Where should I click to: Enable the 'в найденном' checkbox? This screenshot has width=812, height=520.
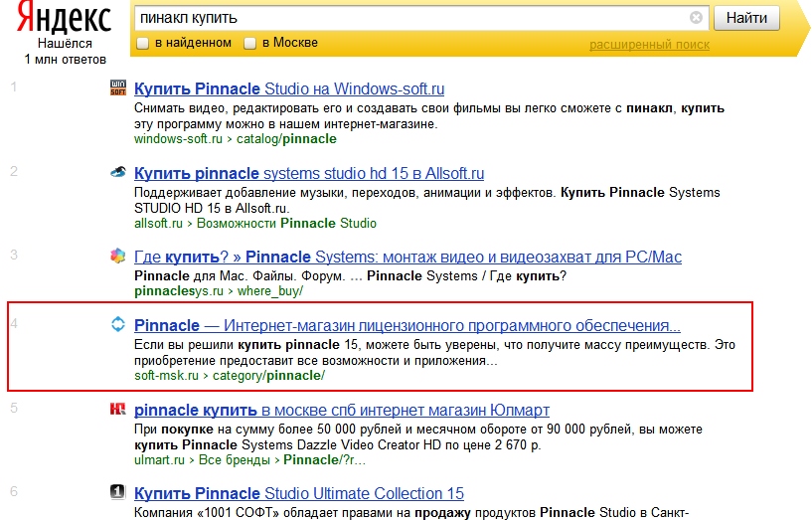(x=142, y=44)
